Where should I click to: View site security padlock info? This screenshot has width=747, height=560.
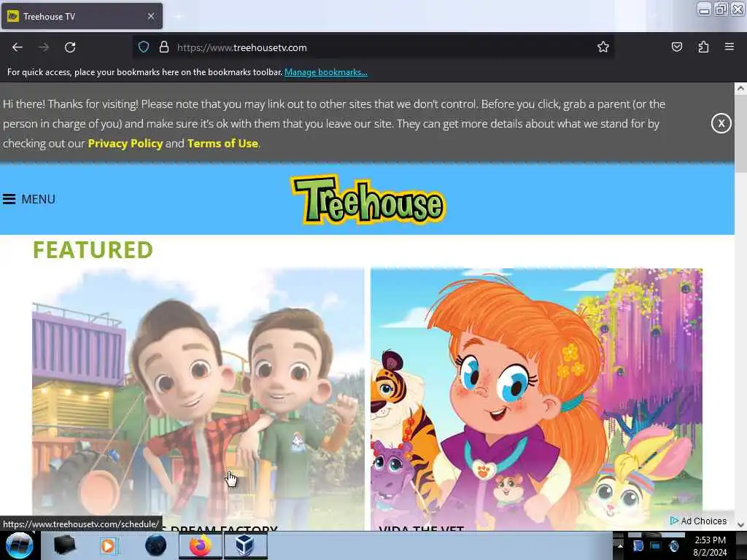click(164, 47)
